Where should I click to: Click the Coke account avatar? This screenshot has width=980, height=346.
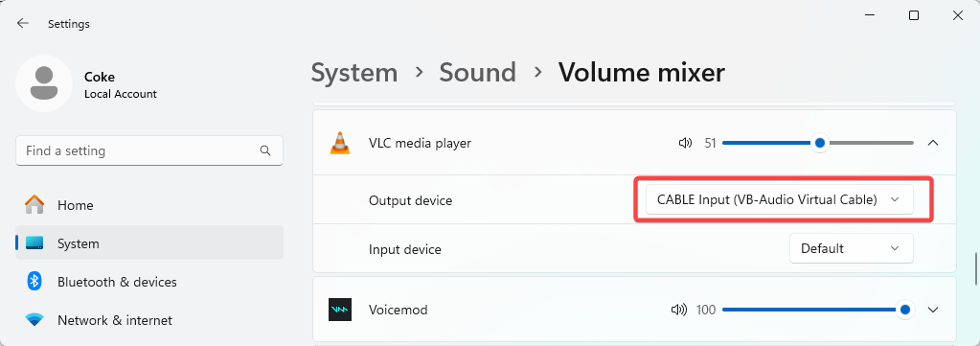pyautogui.click(x=44, y=83)
